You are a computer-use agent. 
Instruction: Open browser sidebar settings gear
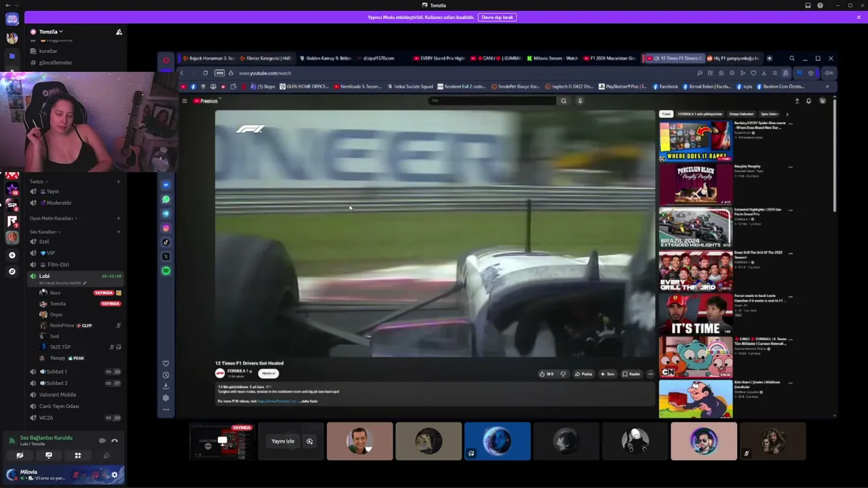(x=166, y=398)
